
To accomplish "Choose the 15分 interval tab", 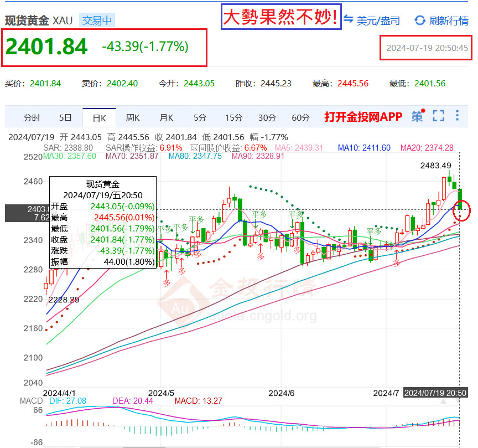I will [x=233, y=117].
